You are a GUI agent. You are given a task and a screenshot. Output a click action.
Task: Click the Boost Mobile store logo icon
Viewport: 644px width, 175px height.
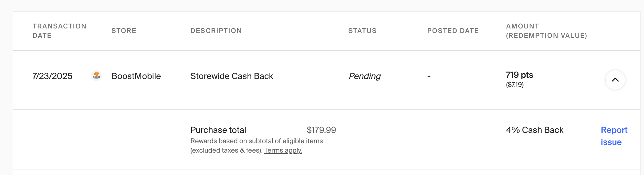[96, 76]
